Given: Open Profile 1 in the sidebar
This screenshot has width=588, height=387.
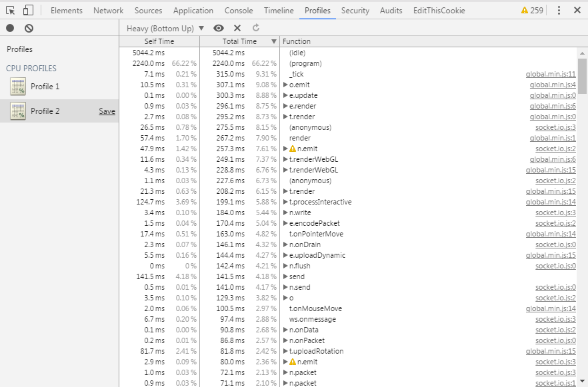Looking at the screenshot, I should click(x=45, y=87).
